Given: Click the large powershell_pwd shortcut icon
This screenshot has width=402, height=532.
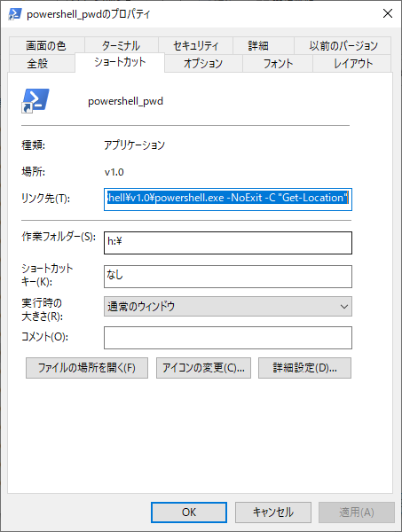Looking at the screenshot, I should click(35, 101).
